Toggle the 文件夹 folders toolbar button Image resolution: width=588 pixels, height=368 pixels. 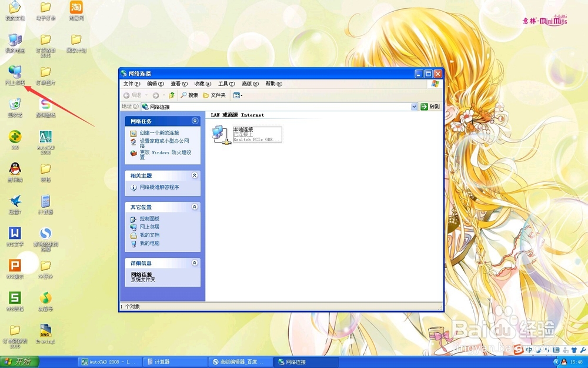[215, 95]
